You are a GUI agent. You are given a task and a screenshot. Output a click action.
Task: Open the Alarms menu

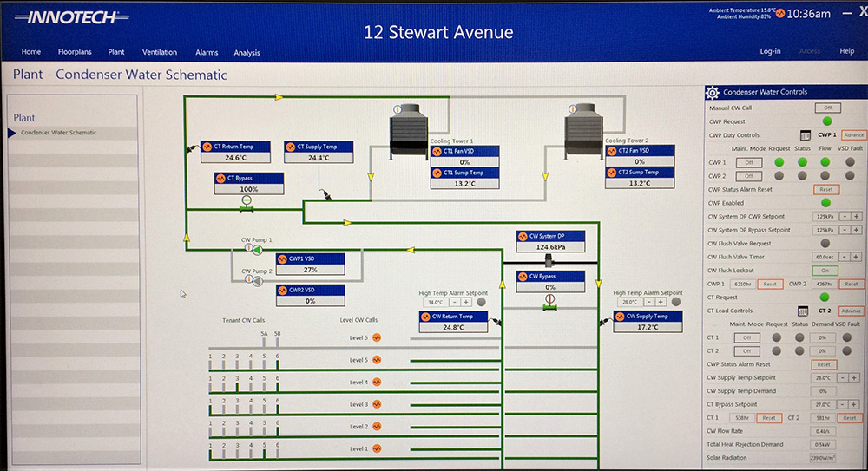pos(207,53)
